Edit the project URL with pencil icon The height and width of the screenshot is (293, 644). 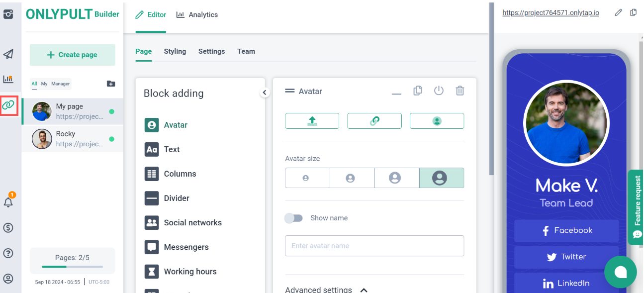pos(618,12)
